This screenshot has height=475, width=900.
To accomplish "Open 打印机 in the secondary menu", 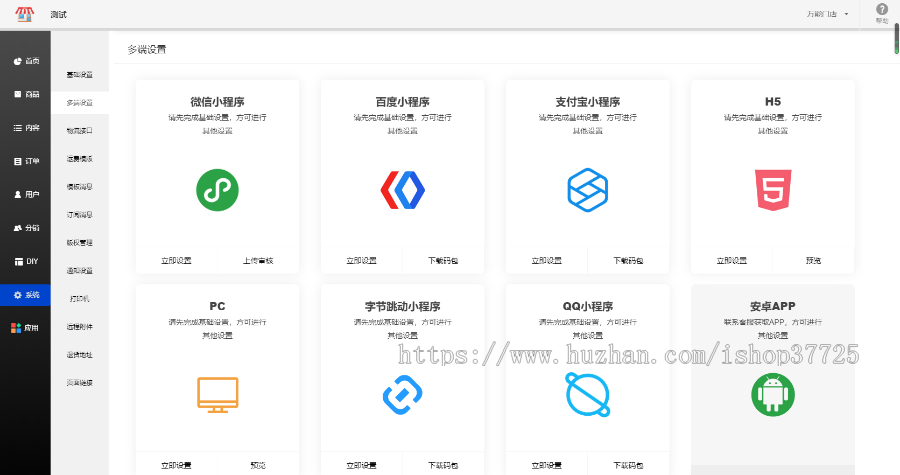I will [79, 299].
